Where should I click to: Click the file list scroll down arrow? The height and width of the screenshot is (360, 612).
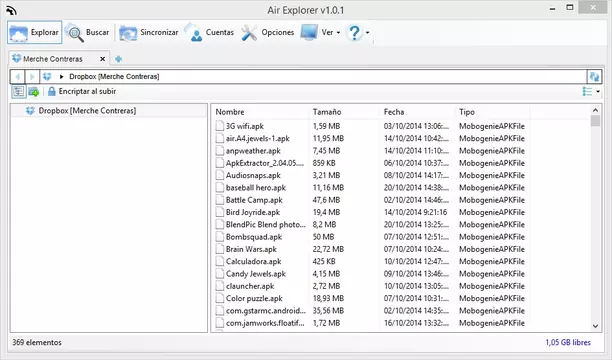click(x=595, y=326)
